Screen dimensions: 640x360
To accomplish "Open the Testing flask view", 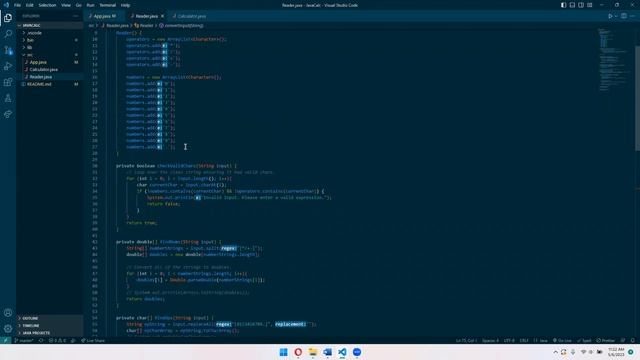I will tap(8, 98).
